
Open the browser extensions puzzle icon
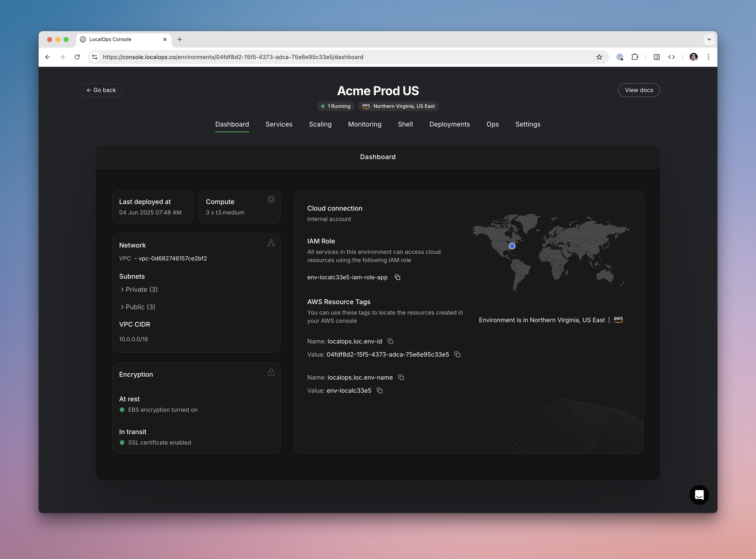635,57
